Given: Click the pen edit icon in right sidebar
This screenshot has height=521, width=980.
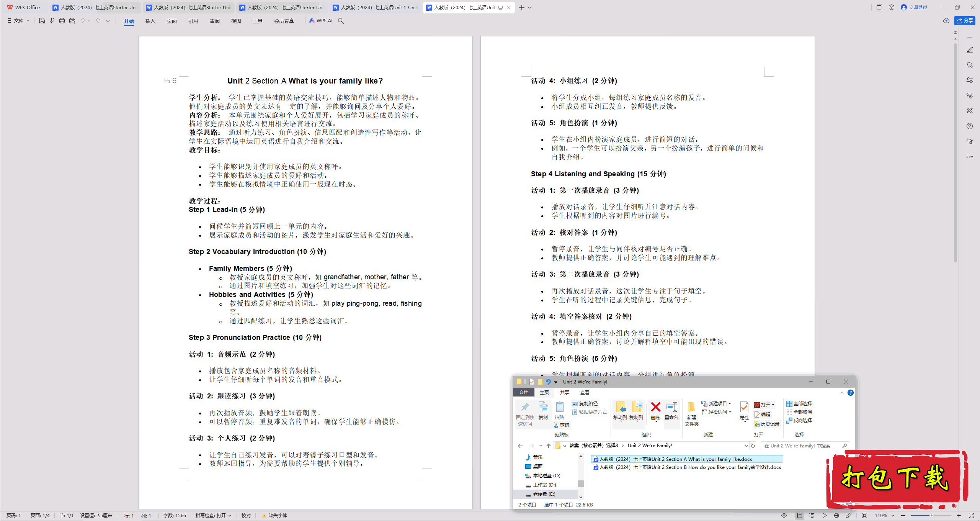Looking at the screenshot, I should (x=969, y=50).
